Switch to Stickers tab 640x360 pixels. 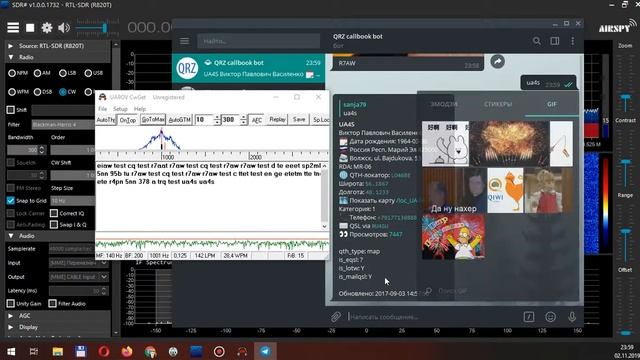(x=498, y=104)
